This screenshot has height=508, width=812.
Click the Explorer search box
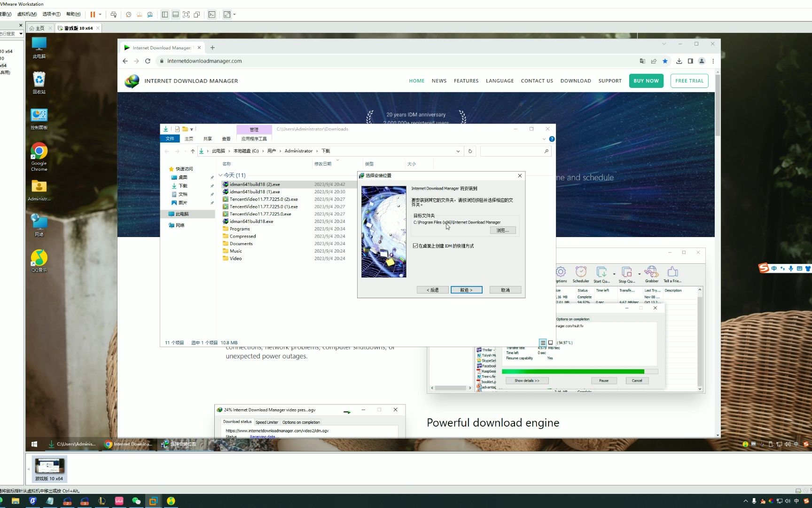click(515, 151)
